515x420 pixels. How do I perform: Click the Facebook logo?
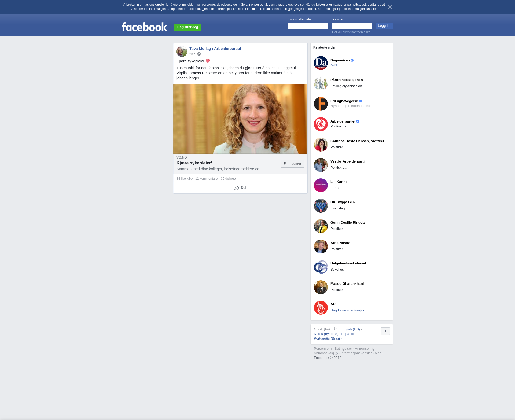pos(144,27)
